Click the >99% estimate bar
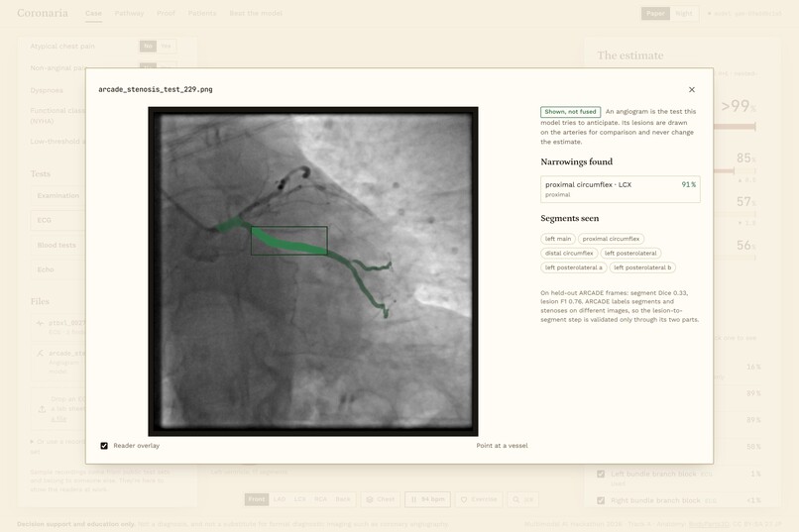 (735, 126)
